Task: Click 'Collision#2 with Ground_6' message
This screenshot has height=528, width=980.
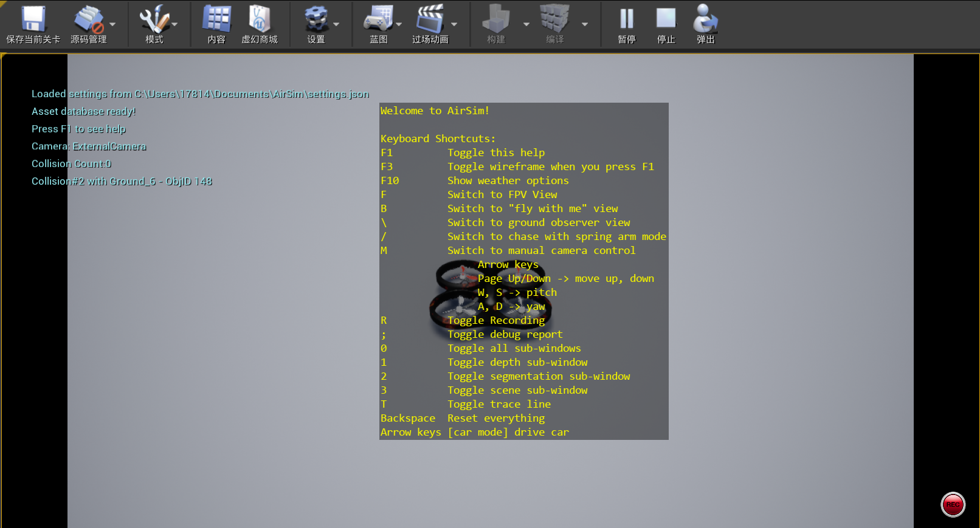Action: click(x=122, y=182)
